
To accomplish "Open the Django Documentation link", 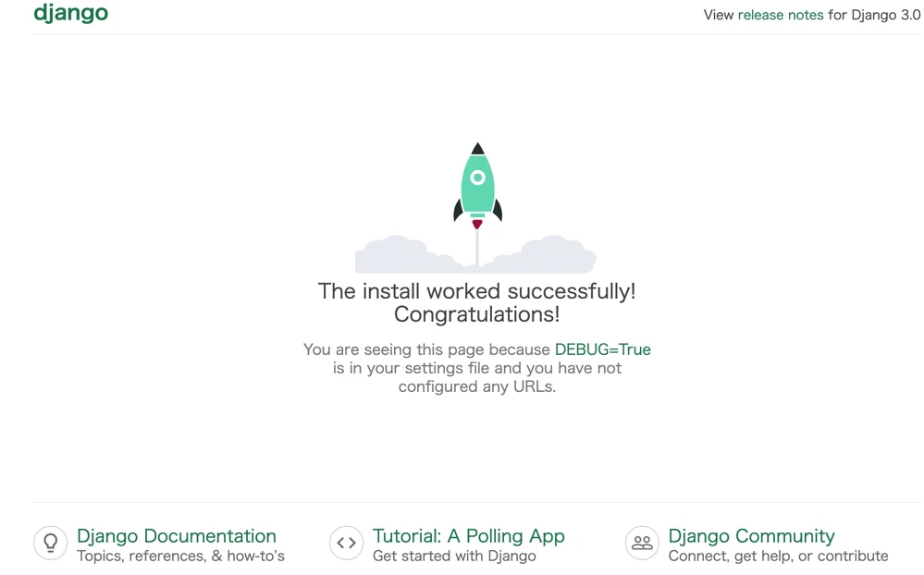I will tap(176, 535).
